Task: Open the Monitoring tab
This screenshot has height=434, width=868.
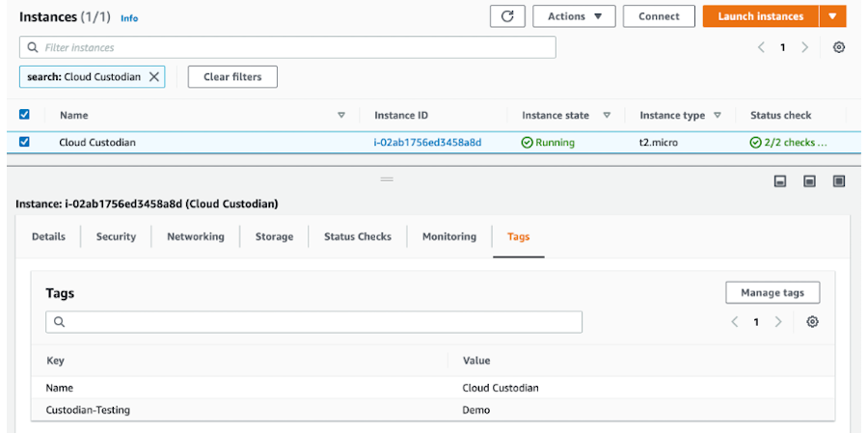Action: 448,237
